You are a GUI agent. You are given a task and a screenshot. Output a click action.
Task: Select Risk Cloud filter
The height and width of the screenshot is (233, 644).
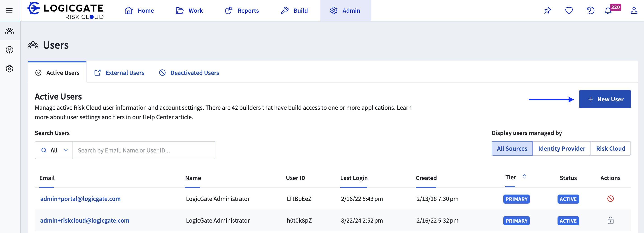click(x=611, y=149)
